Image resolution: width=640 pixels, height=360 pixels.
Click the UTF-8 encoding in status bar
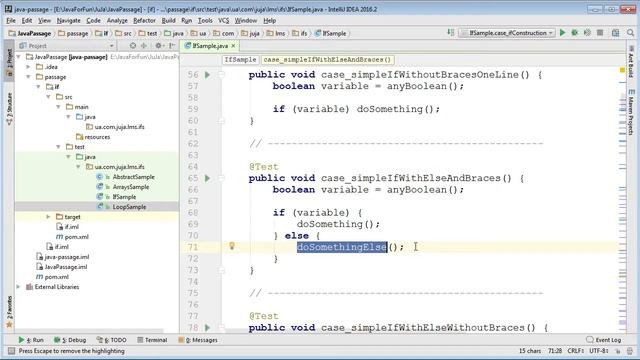[599, 351]
